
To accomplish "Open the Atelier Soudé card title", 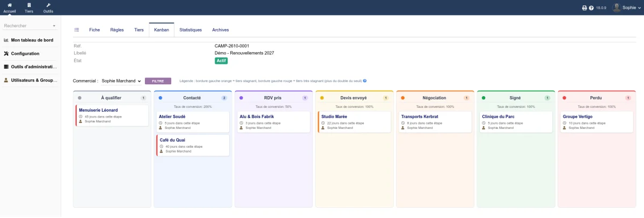I will 172,117.
